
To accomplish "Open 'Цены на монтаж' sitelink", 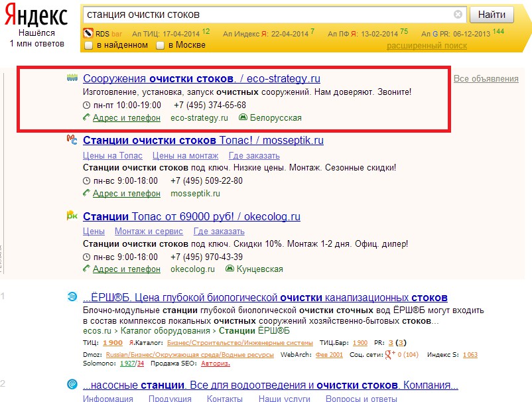I will pos(185,156).
